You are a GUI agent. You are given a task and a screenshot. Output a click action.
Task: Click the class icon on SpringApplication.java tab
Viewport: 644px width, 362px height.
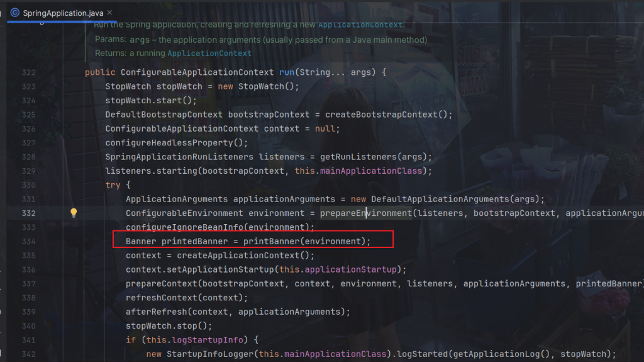click(14, 12)
